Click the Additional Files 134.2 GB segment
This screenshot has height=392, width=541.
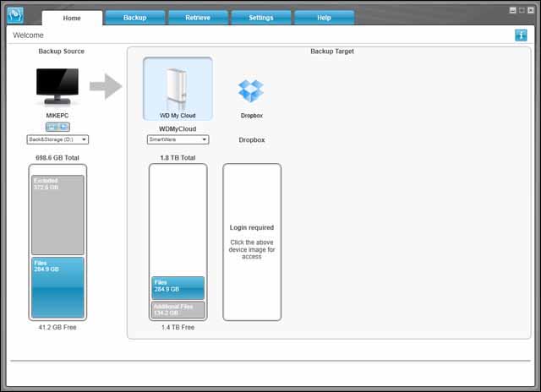click(x=178, y=309)
